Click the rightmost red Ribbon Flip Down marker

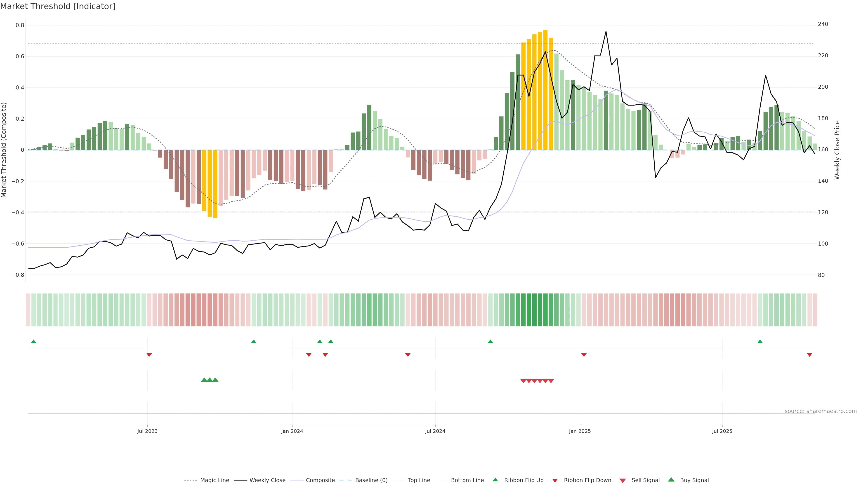coord(809,355)
